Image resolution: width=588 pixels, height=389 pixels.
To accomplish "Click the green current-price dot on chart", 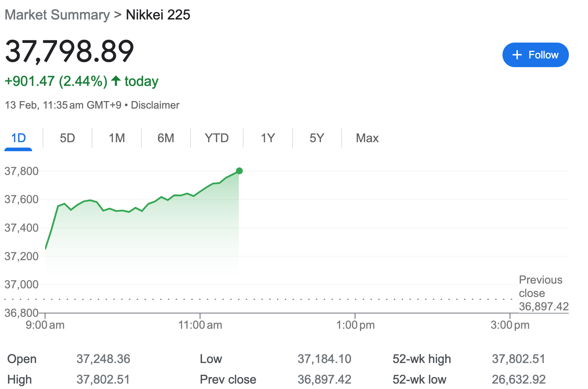I will 239,171.
